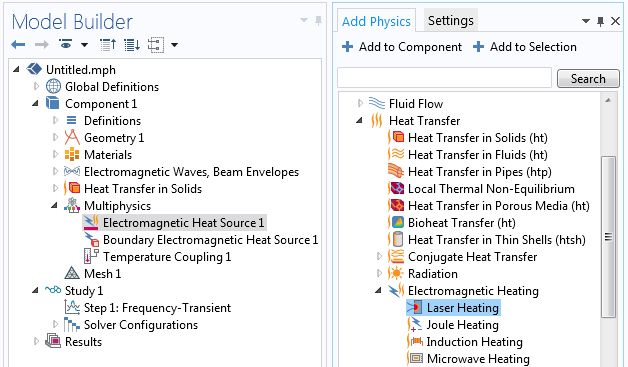Expand the Fluid Flow physics branch
The height and width of the screenshot is (367, 628).
(x=360, y=103)
